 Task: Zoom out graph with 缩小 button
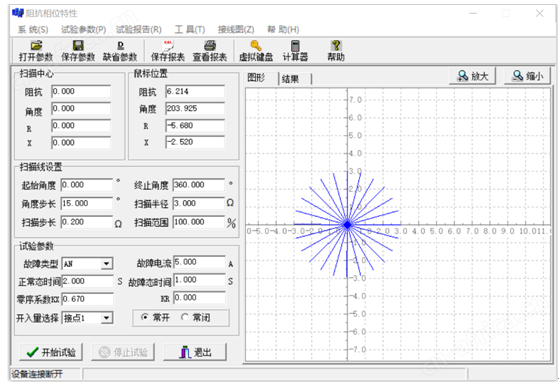[527, 76]
